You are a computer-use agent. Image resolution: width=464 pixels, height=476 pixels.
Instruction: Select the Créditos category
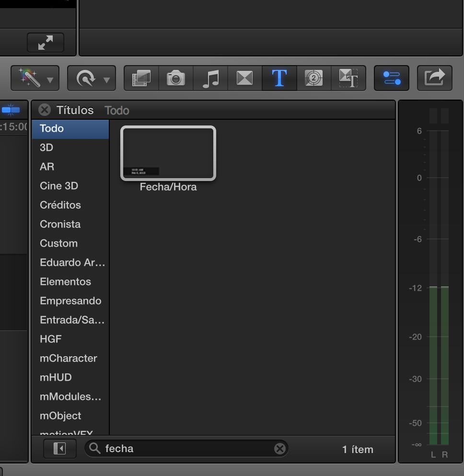60,205
